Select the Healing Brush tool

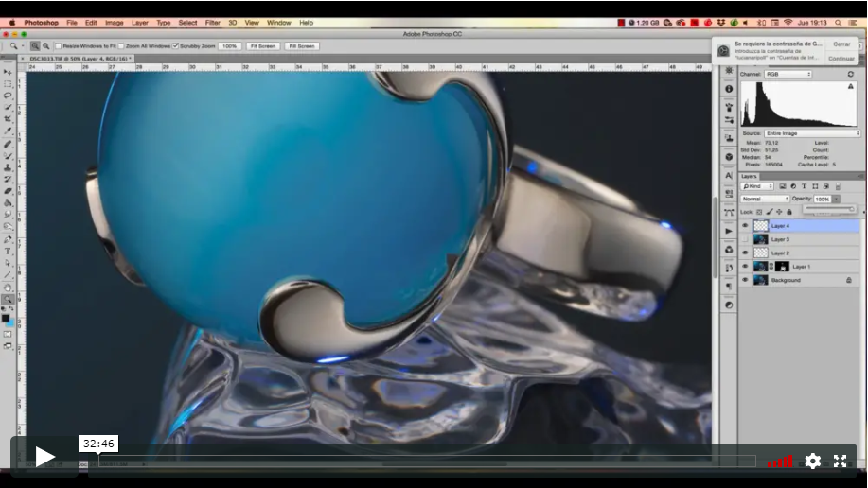(x=8, y=144)
